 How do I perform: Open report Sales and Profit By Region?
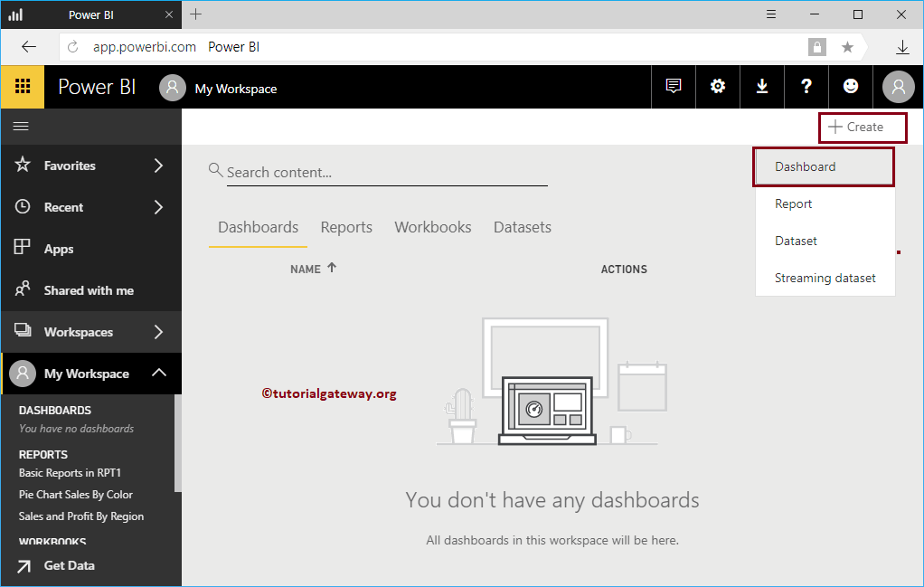[81, 516]
